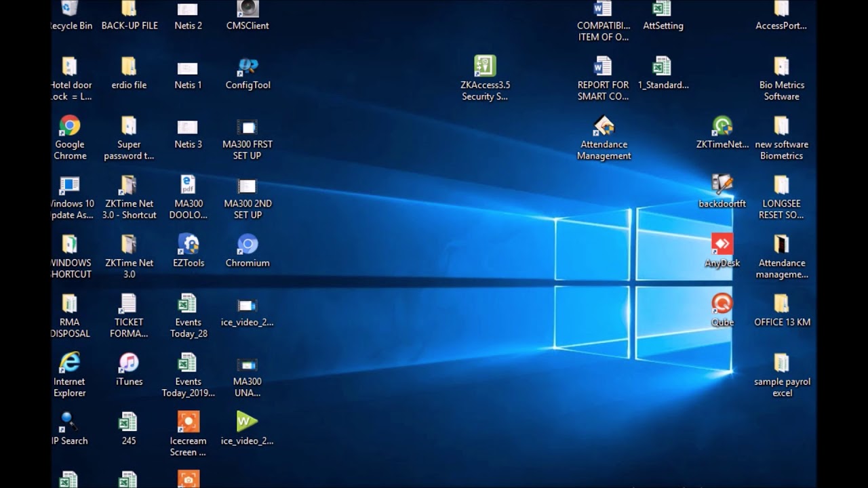868x488 pixels.
Task: Select the AnyDesk icon
Action: pos(722,251)
